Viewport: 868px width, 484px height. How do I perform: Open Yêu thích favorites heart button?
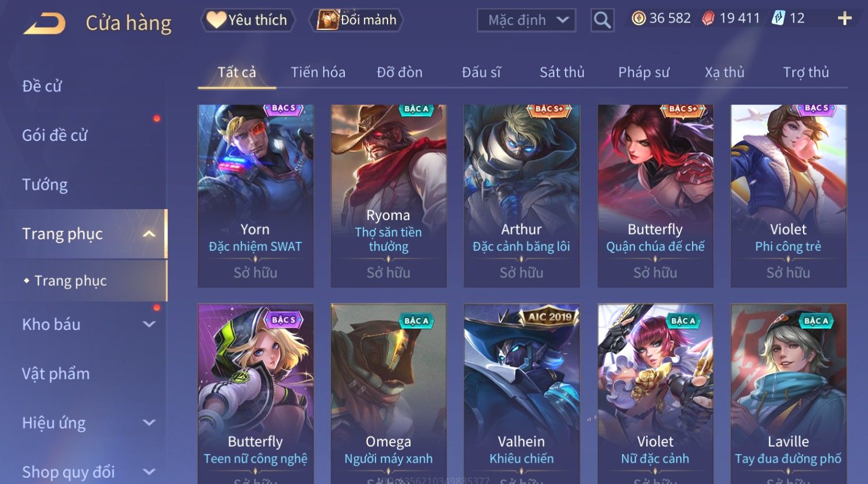pyautogui.click(x=248, y=20)
